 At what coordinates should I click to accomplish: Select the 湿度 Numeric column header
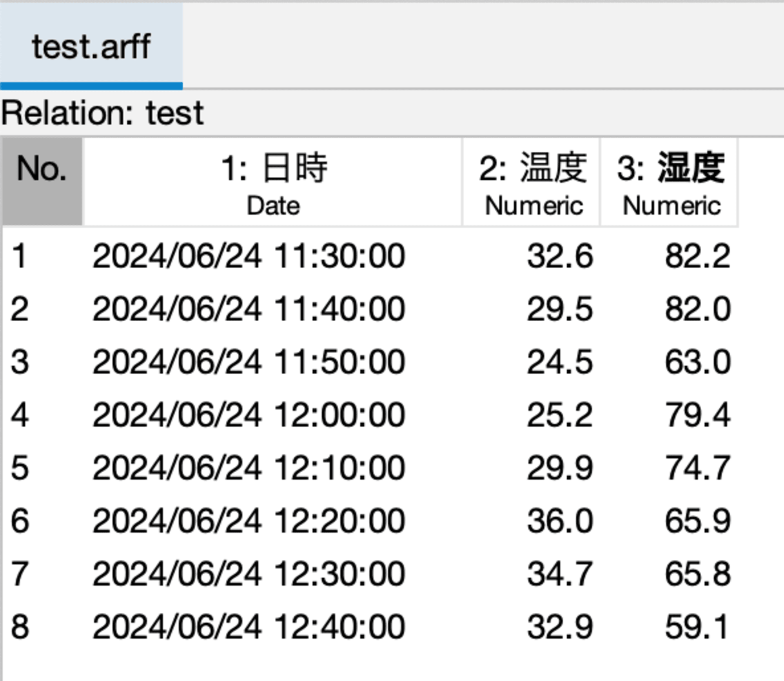[x=670, y=182]
